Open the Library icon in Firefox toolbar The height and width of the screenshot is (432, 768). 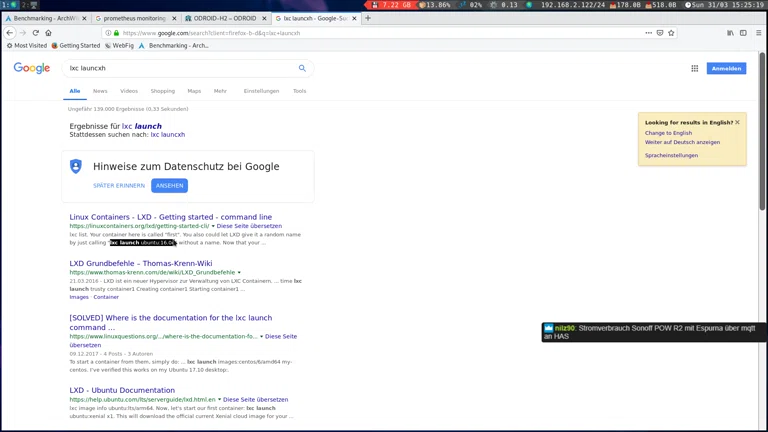click(x=730, y=33)
